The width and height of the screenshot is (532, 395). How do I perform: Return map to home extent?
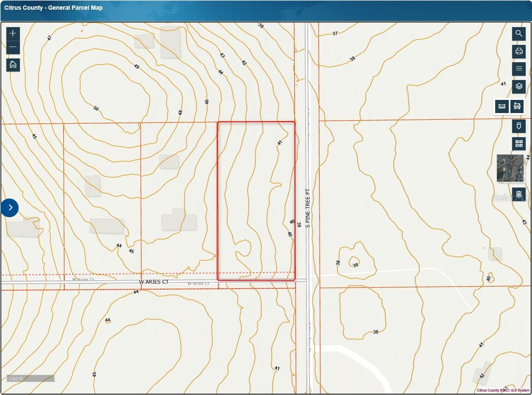(13, 64)
